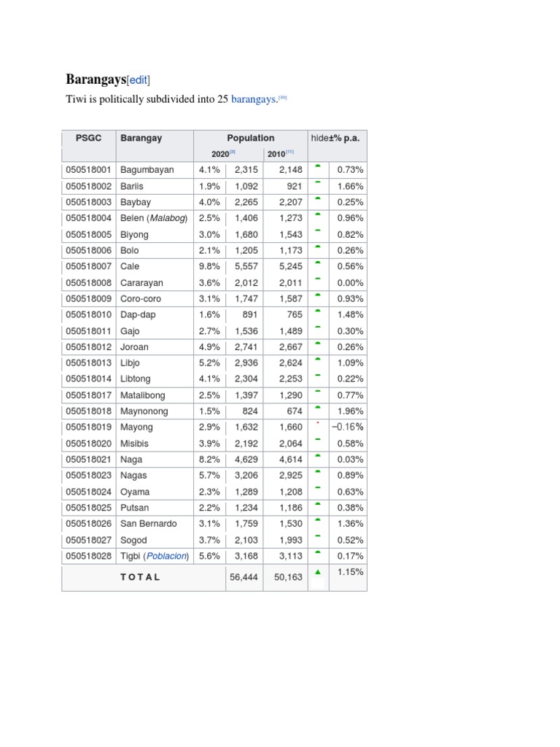Sort table by PSGC column header
The width and height of the screenshot is (560, 747).
tap(88, 138)
